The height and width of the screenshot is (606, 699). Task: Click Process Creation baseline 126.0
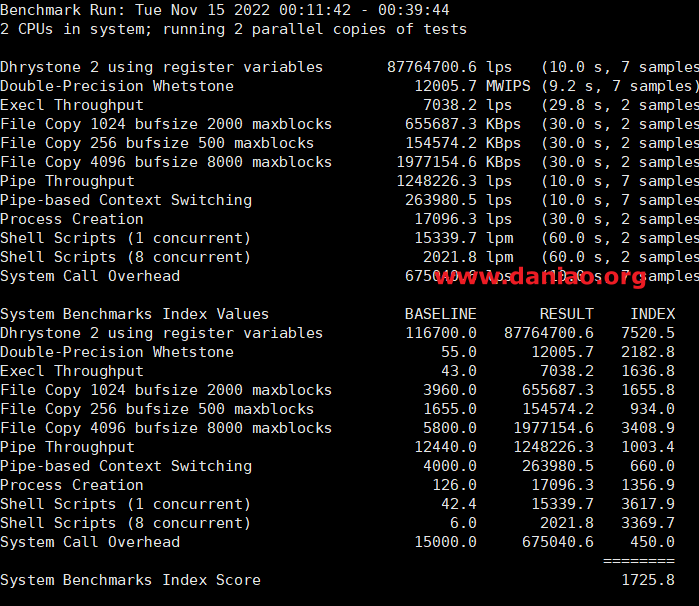point(454,485)
